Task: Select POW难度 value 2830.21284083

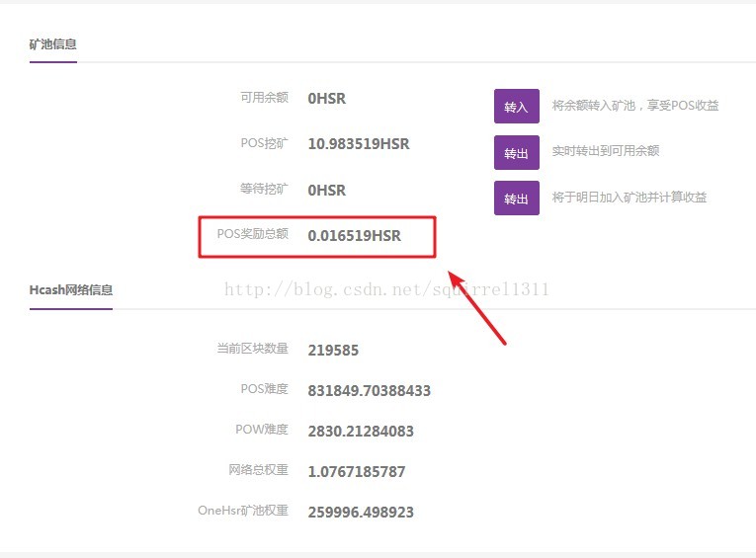Action: point(361,431)
